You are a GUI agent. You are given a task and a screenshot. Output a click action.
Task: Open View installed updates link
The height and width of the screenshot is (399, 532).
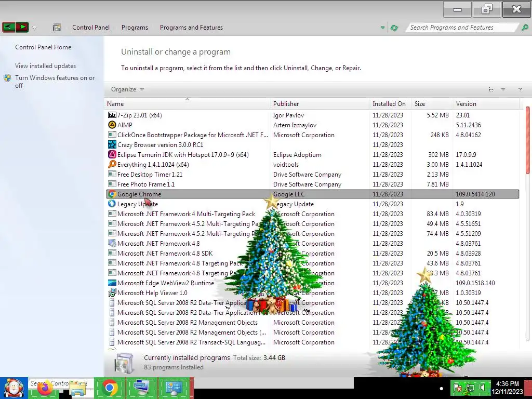pyautogui.click(x=46, y=66)
